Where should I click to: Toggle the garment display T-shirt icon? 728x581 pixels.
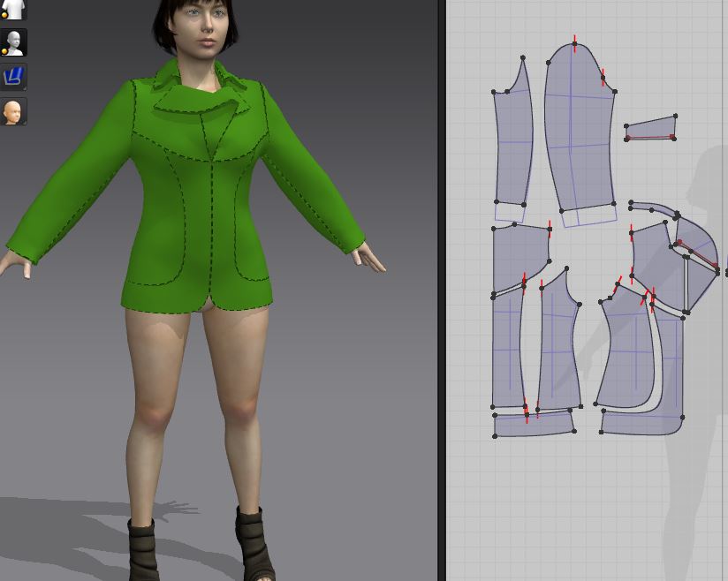(x=13, y=10)
